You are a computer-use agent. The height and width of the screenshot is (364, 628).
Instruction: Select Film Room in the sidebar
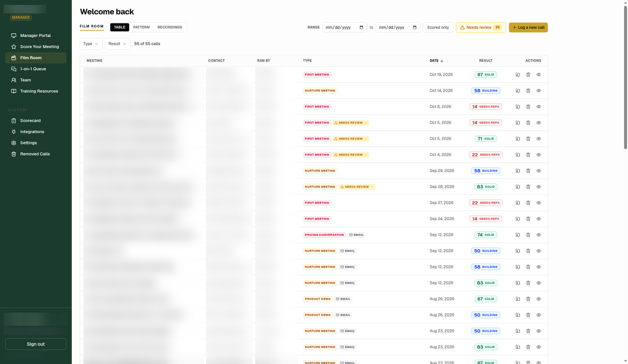[x=36, y=58]
